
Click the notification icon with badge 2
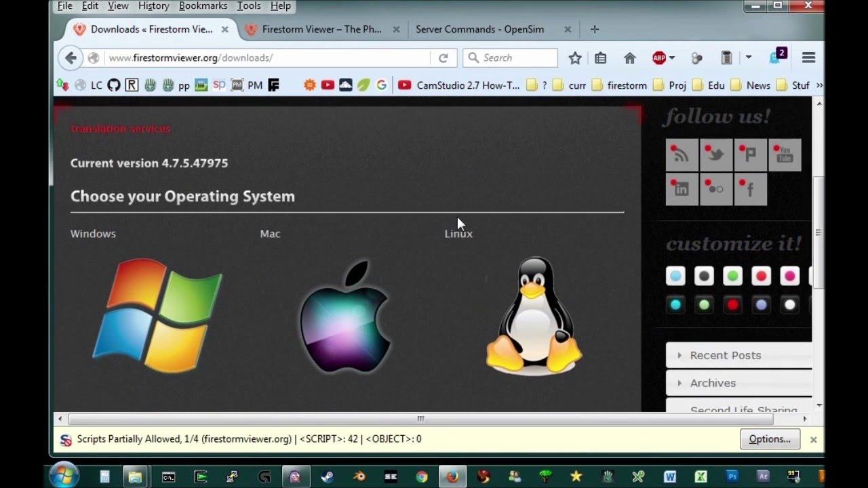(777, 56)
